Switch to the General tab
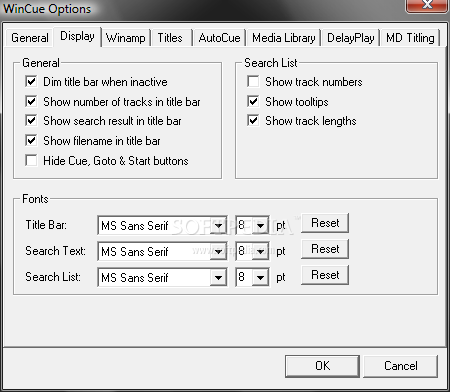 (x=30, y=38)
